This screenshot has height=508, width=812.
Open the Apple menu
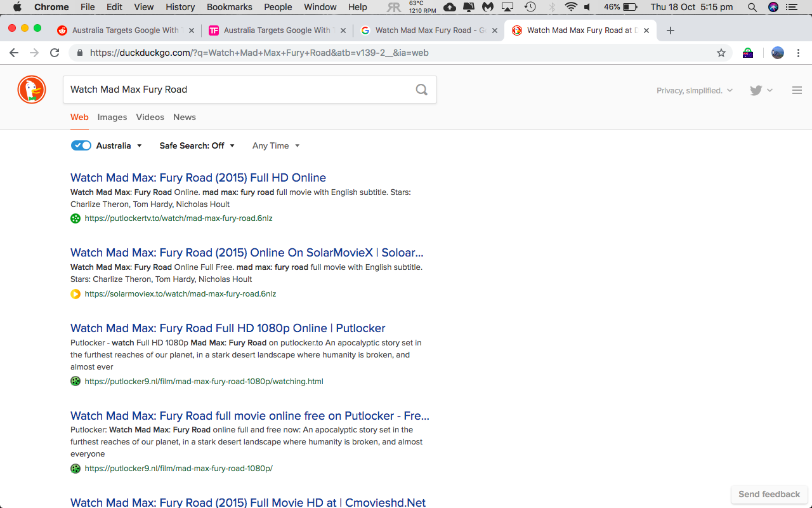coord(17,7)
